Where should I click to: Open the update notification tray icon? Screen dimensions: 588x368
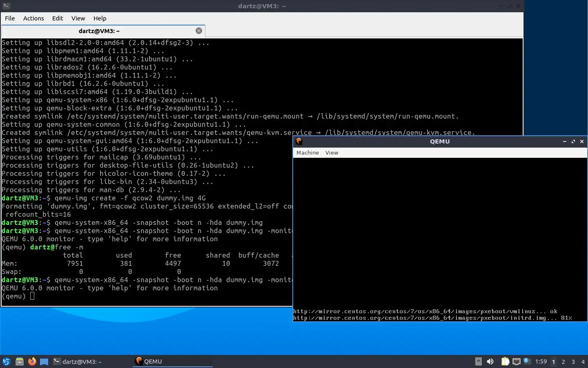tap(527, 361)
